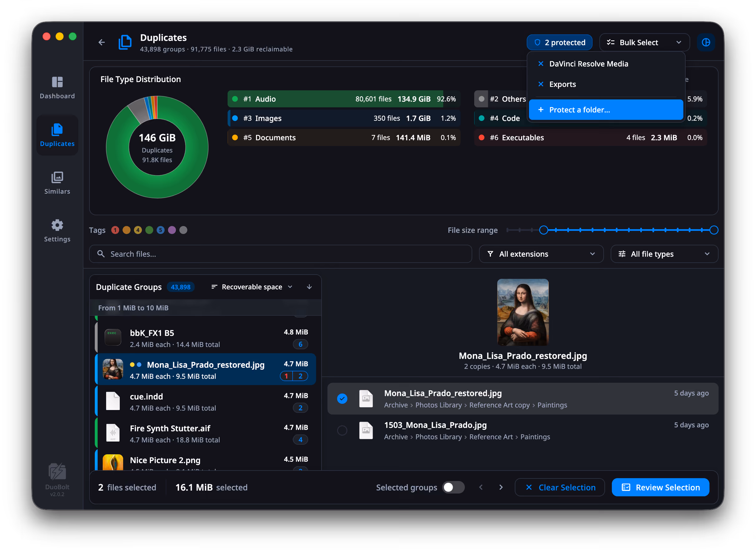Click the right handle of file size range
This screenshot has width=756, height=552.
(x=714, y=230)
